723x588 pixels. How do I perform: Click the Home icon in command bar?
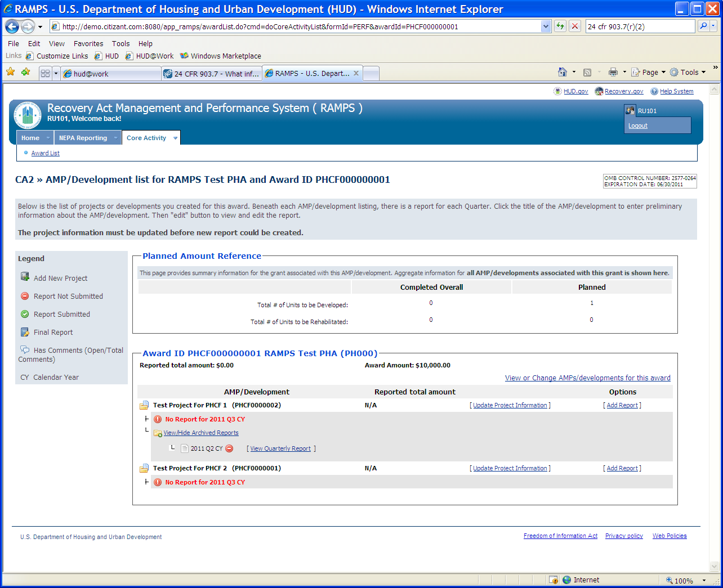(x=562, y=72)
